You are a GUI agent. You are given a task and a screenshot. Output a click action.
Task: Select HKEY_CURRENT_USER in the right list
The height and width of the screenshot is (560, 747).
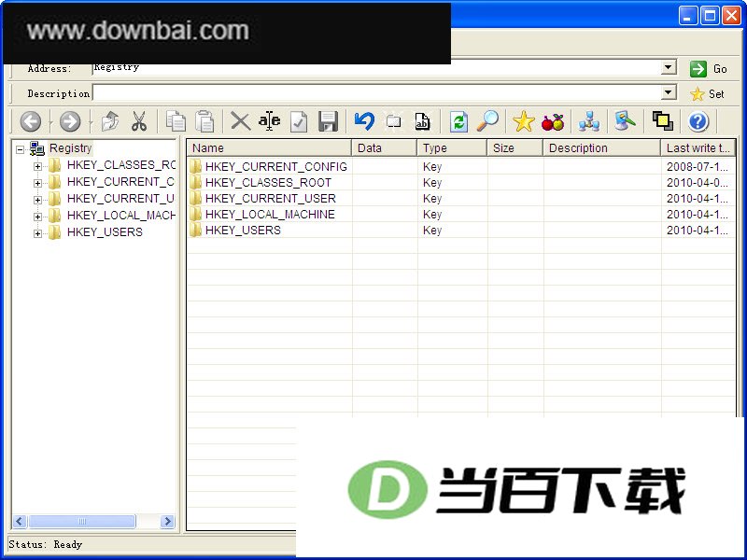(270, 198)
